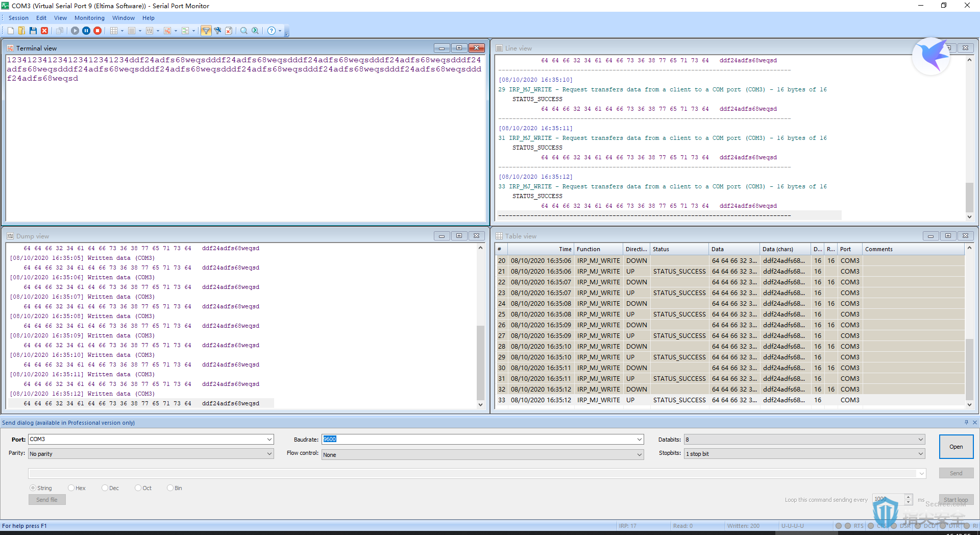The image size is (980, 535).
Task: Select table row number 33
Action: pos(730,400)
